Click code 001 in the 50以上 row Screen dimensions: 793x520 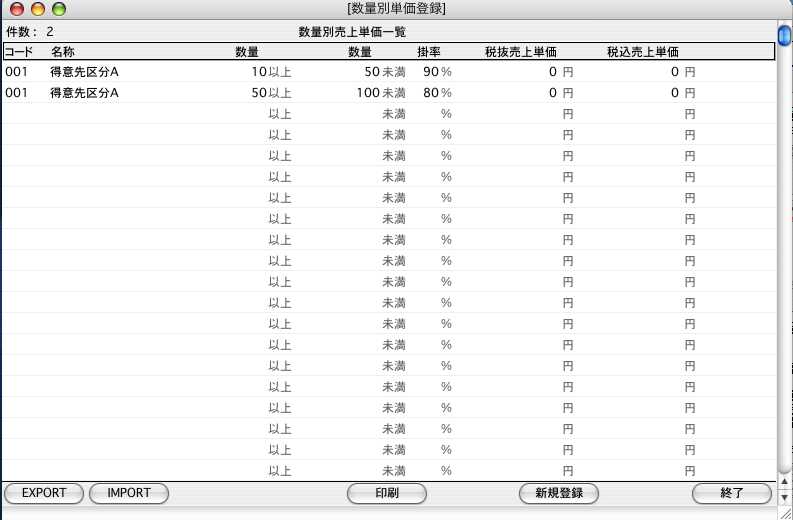(x=16, y=93)
